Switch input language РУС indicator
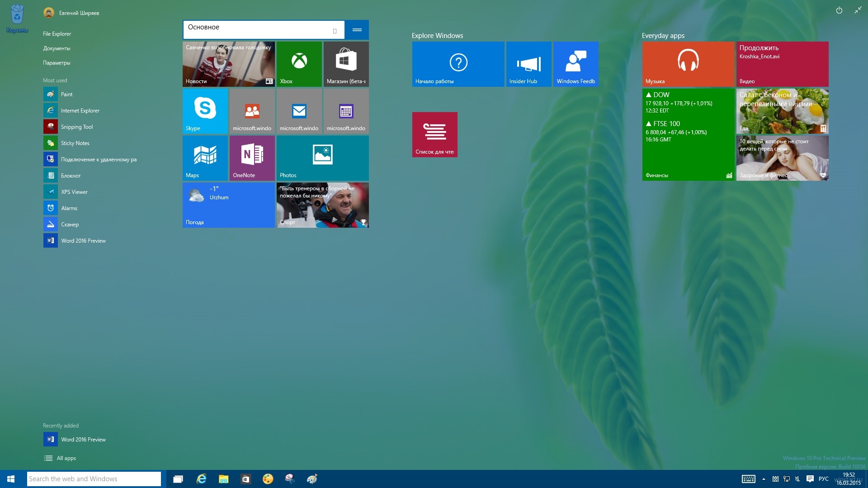Viewport: 868px width, 488px height. (824, 479)
